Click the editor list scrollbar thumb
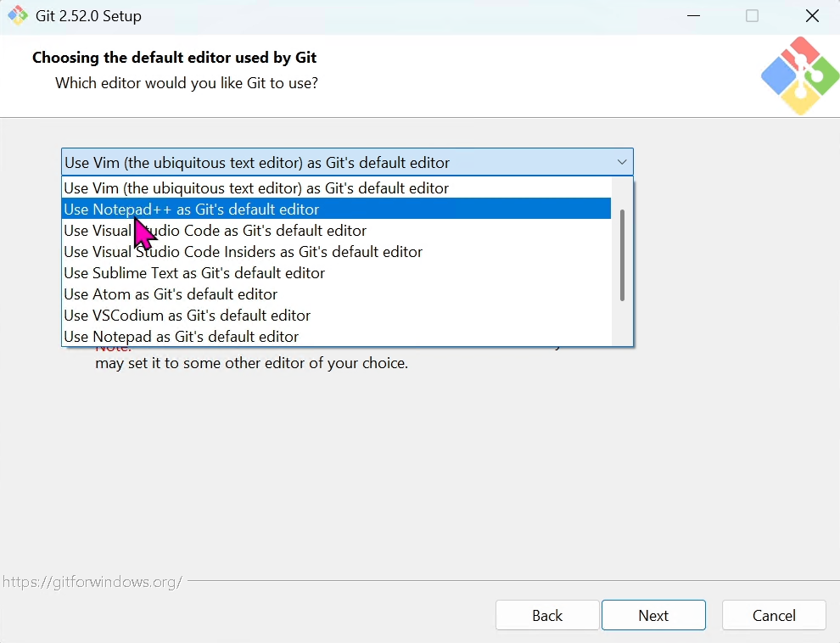 pyautogui.click(x=622, y=254)
